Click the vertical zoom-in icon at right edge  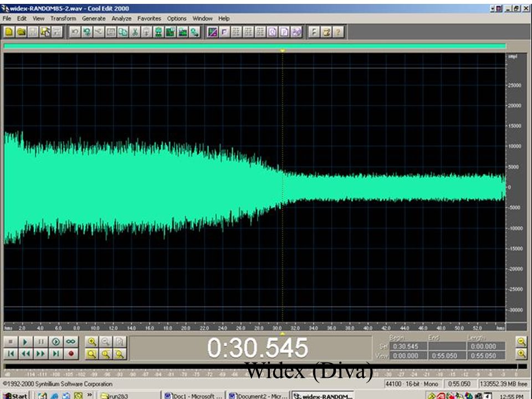(x=521, y=354)
